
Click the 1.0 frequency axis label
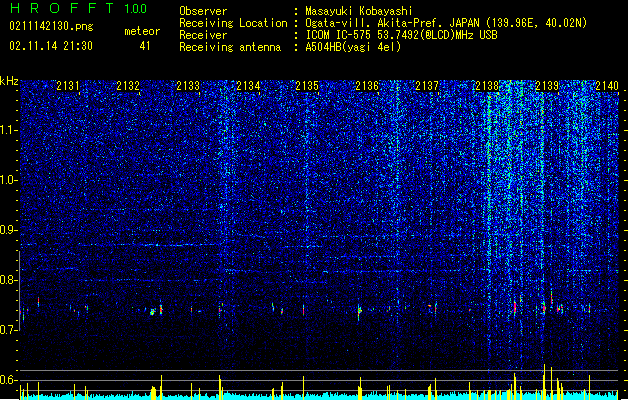9,180
